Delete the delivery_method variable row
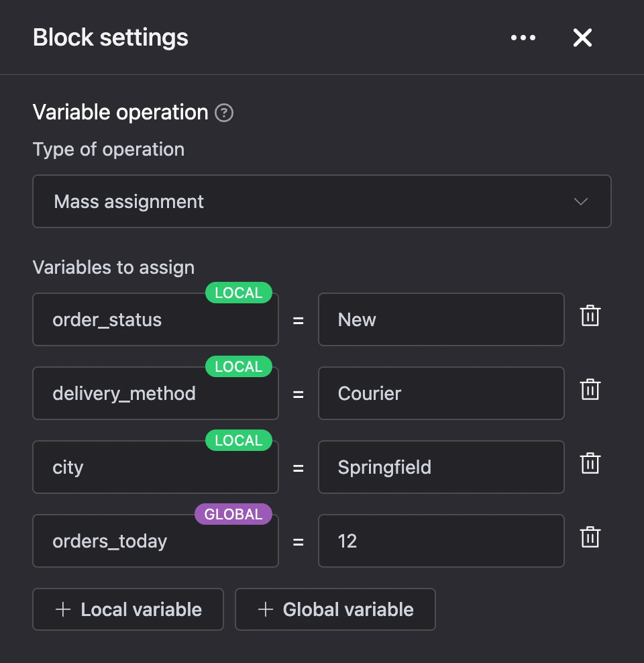 click(590, 389)
